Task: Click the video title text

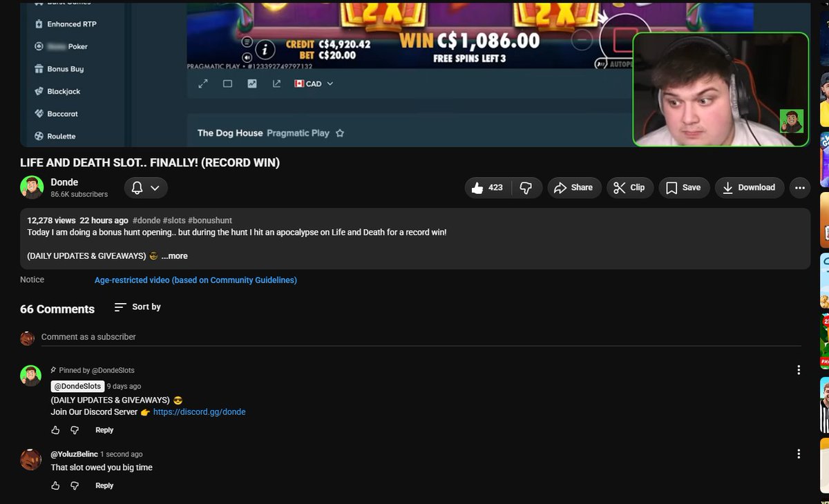Action: point(150,163)
